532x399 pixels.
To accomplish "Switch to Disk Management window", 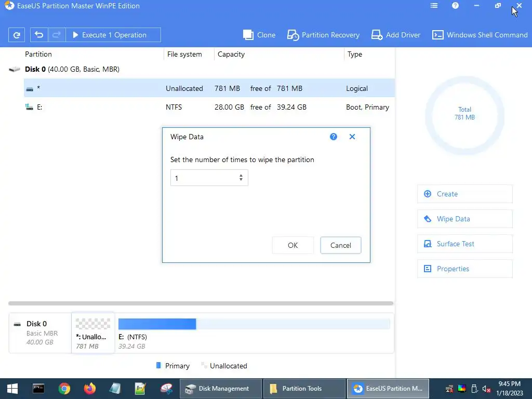I will pyautogui.click(x=221, y=389).
